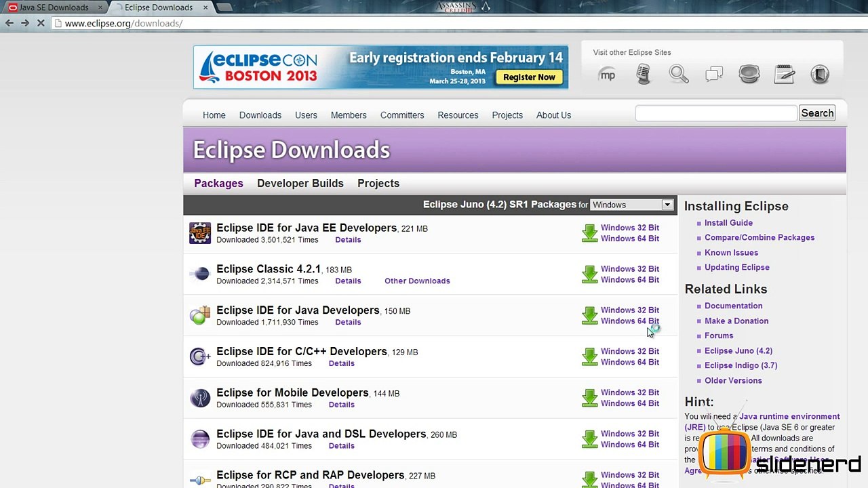Viewport: 868px width, 488px height.
Task: Click the Eclipse IDE for Java Developers title
Action: pos(298,310)
